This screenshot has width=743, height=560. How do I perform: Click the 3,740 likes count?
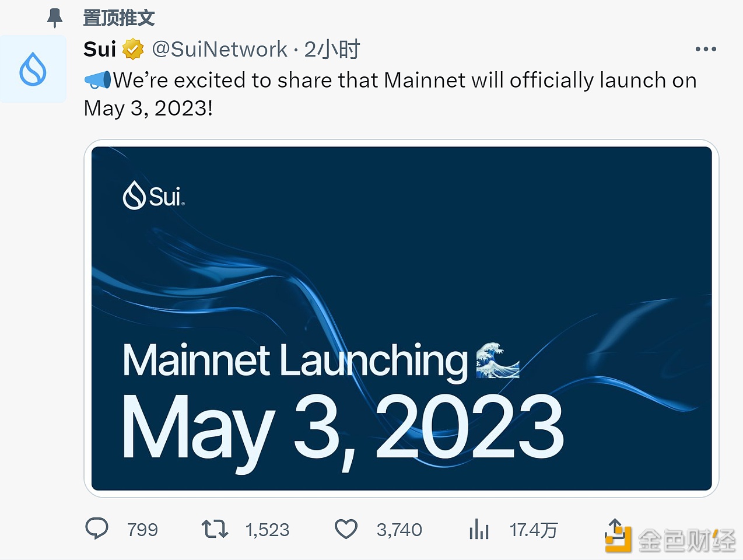click(399, 530)
